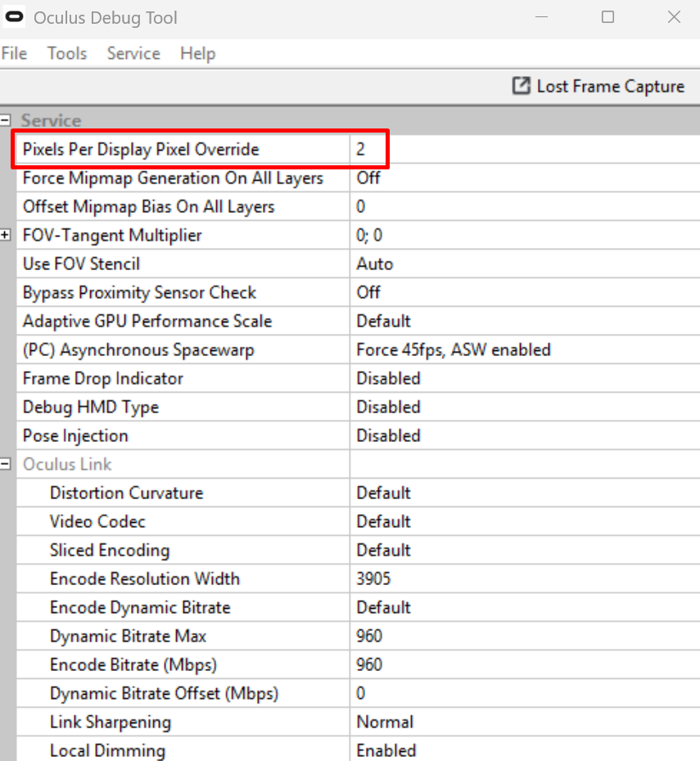Change the Local Dimming value Enabled
Screen dimensions: 700x761
coord(524,750)
